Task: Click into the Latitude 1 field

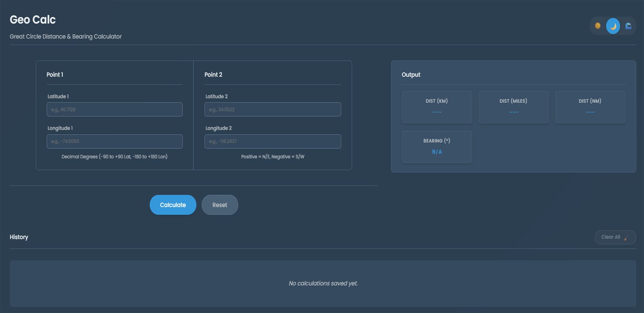Action: 114,110
